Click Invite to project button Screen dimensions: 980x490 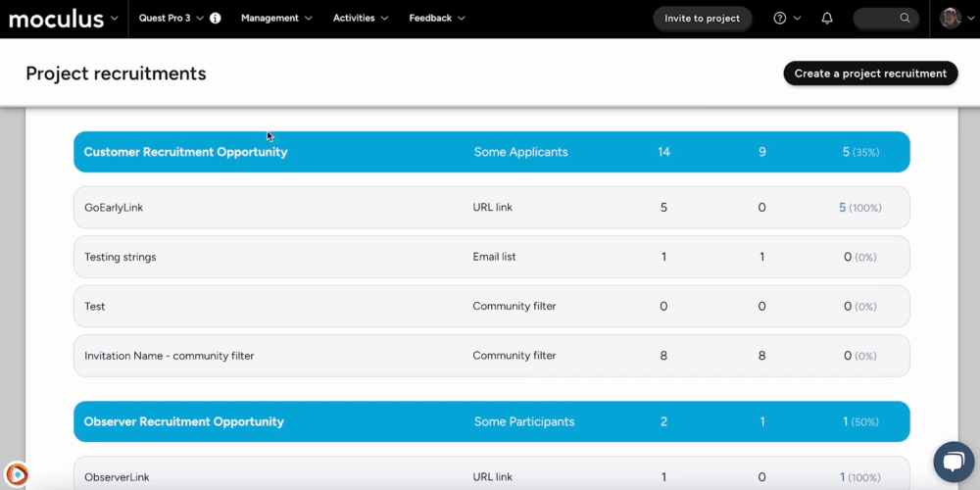coord(702,18)
